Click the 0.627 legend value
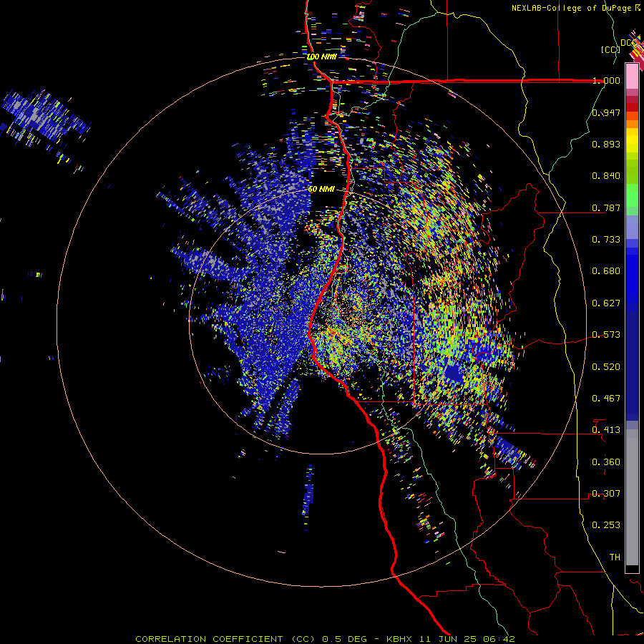644x644 pixels. [606, 303]
